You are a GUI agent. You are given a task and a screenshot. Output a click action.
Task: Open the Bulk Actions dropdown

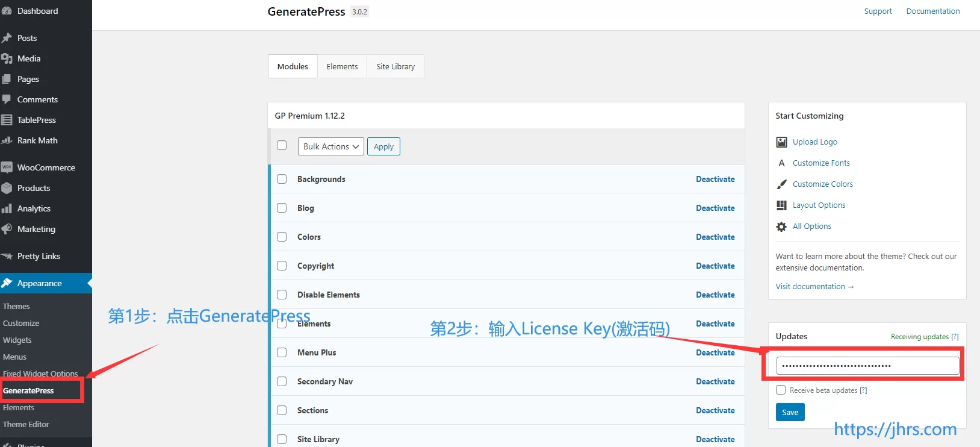tap(330, 146)
